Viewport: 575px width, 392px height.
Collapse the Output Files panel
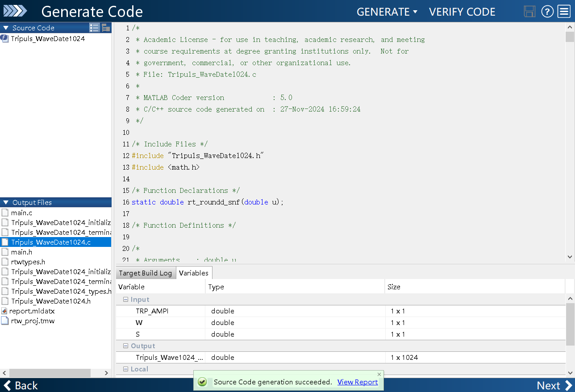6,203
